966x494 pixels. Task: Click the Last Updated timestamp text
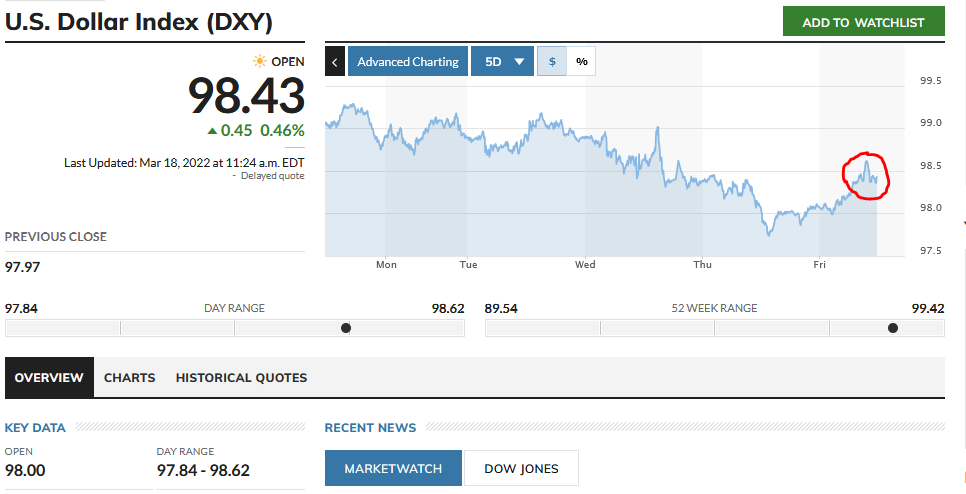point(184,163)
